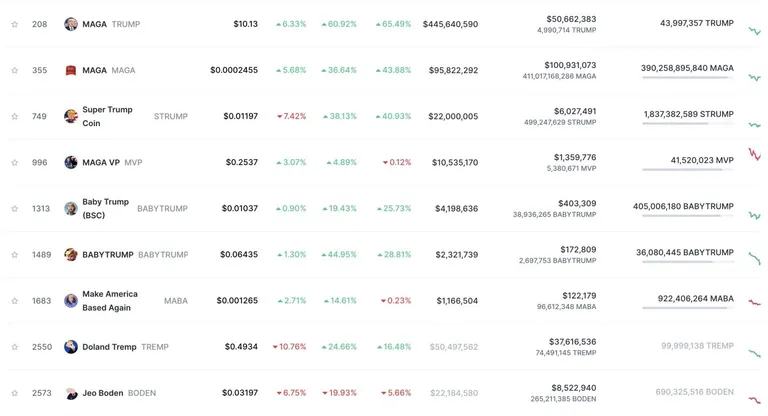Click MAGA TRUMP market cap $445,640,590
Viewport: 768px width, 416px height.
coord(451,24)
